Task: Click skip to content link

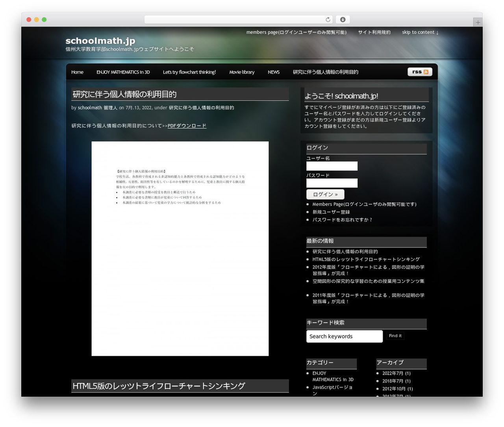Action: tap(420, 32)
